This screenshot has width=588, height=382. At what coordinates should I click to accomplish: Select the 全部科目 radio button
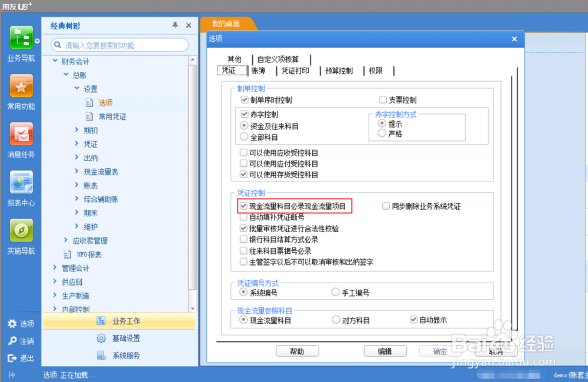pos(244,138)
